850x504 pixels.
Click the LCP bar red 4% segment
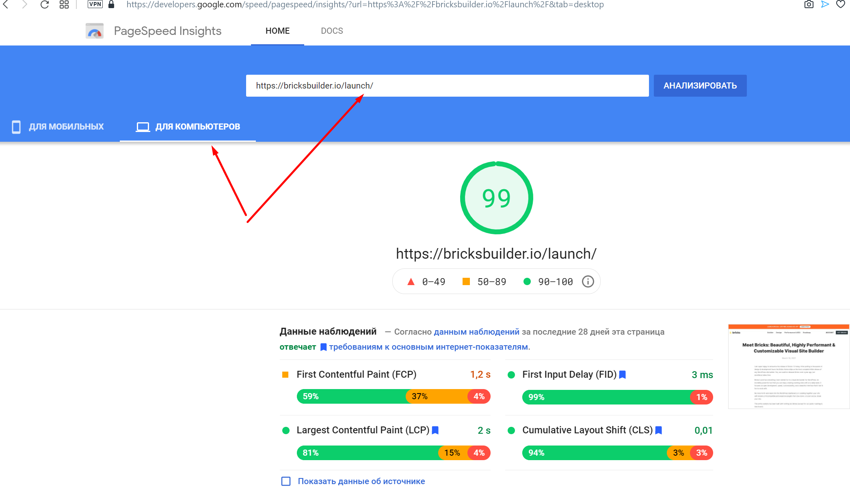pyautogui.click(x=479, y=453)
